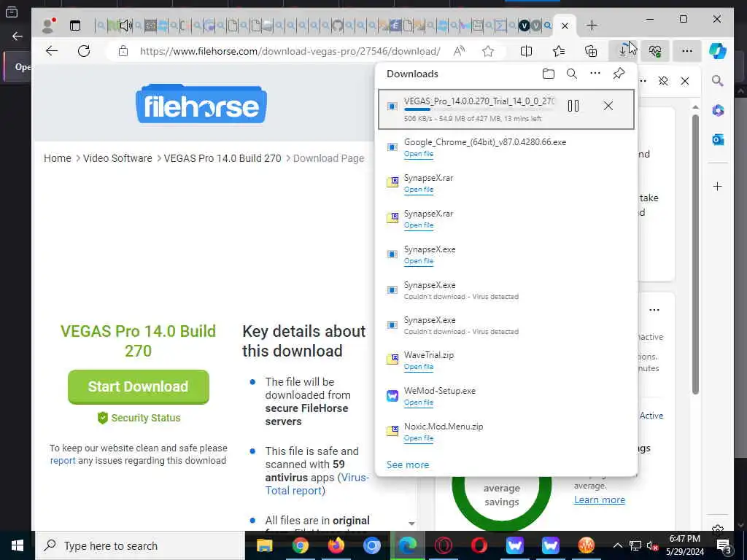
Task: Click See more downloads link
Action: pos(408,464)
